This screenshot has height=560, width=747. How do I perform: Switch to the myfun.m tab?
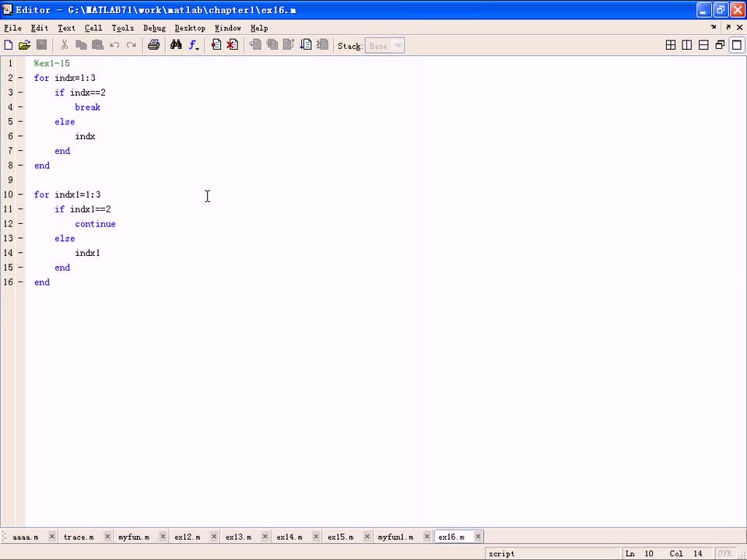[x=133, y=537]
